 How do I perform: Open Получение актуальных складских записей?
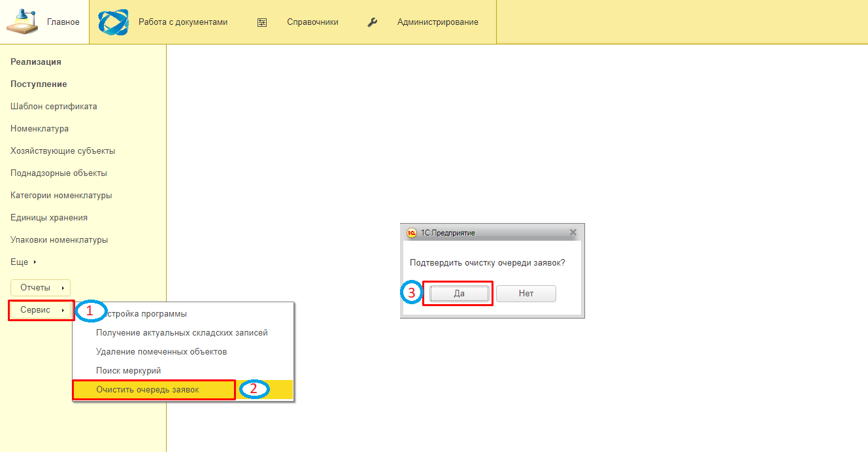[182, 333]
